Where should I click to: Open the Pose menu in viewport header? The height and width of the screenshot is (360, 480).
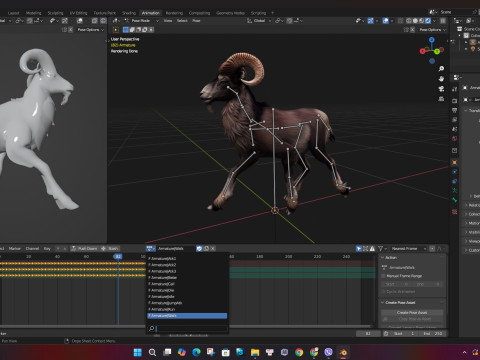click(x=196, y=21)
